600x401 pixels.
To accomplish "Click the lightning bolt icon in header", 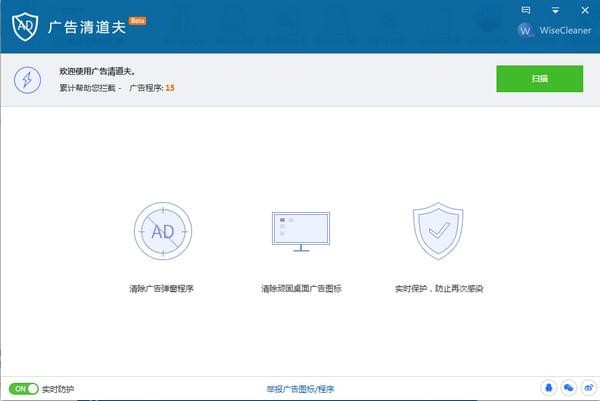I will 28,79.
